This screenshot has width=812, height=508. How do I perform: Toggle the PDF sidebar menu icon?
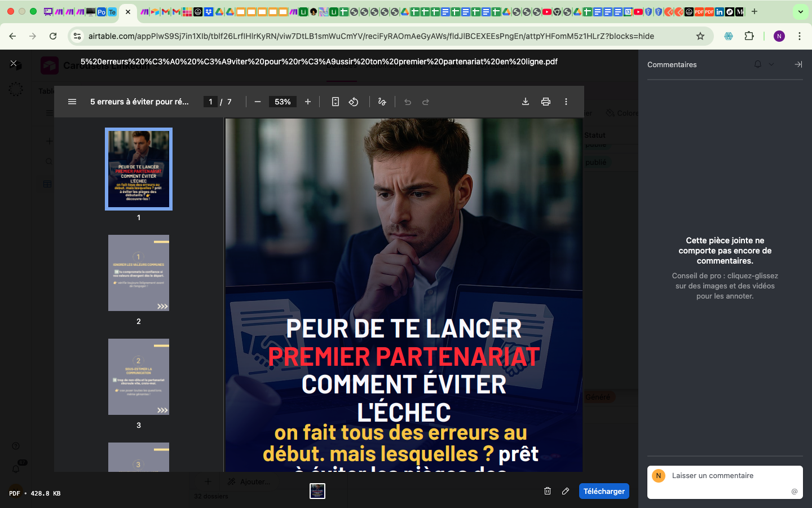pyautogui.click(x=72, y=102)
